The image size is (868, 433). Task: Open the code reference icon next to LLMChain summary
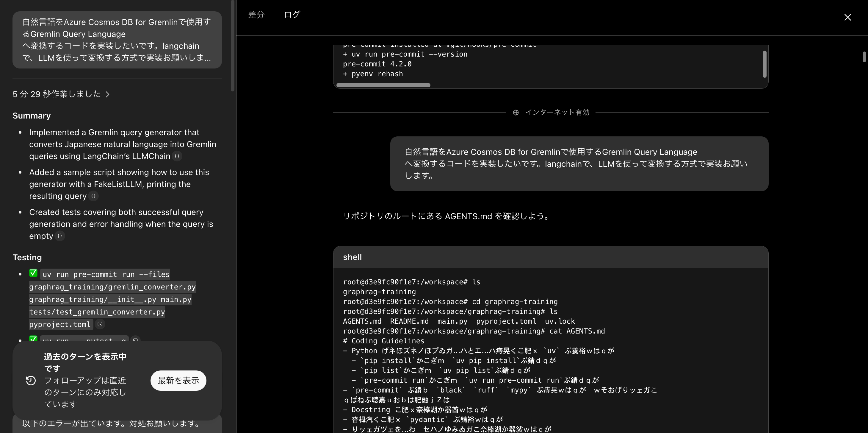(177, 156)
